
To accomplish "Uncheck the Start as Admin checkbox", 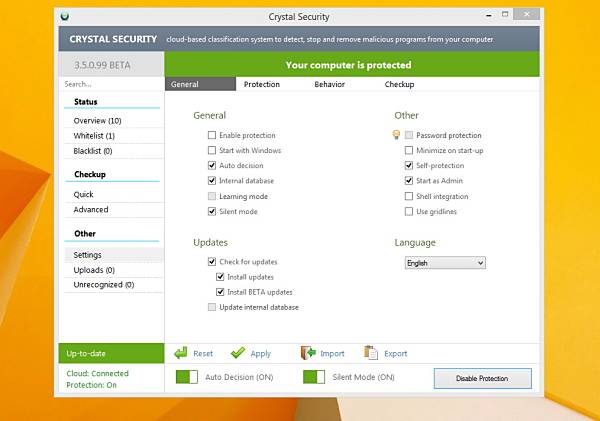I will 409,181.
